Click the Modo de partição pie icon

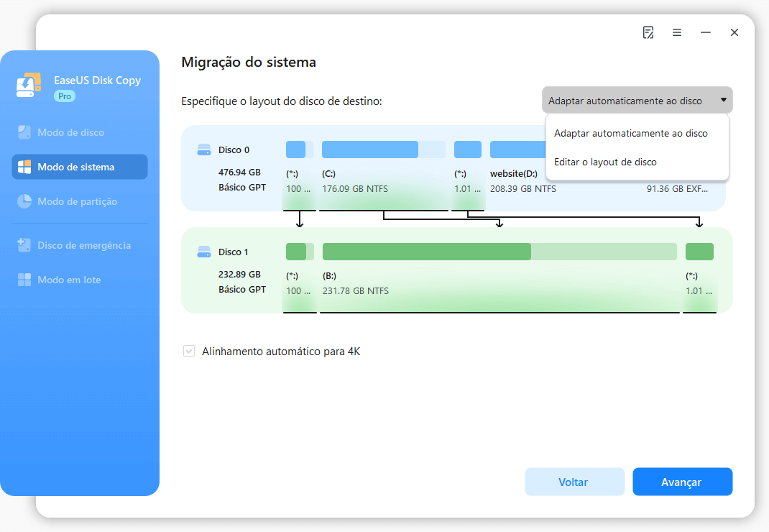(24, 201)
